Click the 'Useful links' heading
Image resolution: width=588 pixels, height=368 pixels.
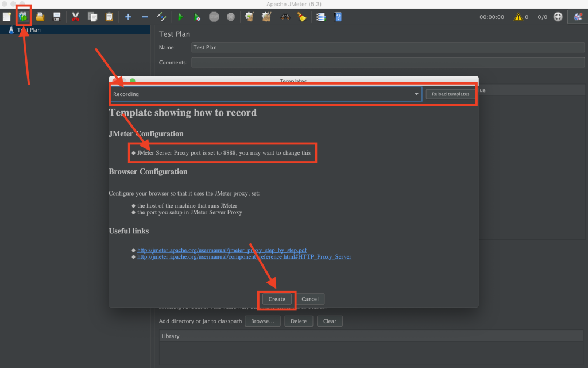click(x=129, y=231)
